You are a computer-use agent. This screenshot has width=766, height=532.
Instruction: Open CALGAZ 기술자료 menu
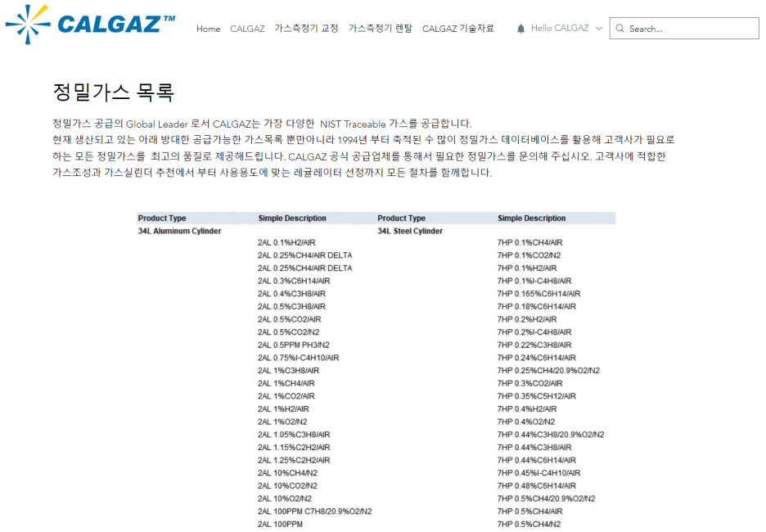tap(458, 29)
